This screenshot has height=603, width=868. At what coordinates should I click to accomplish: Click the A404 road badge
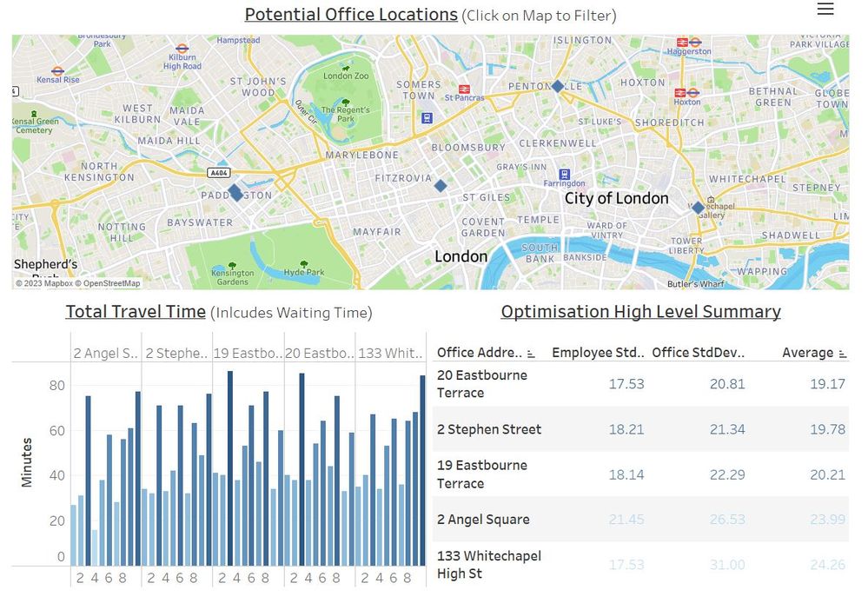[x=219, y=173]
